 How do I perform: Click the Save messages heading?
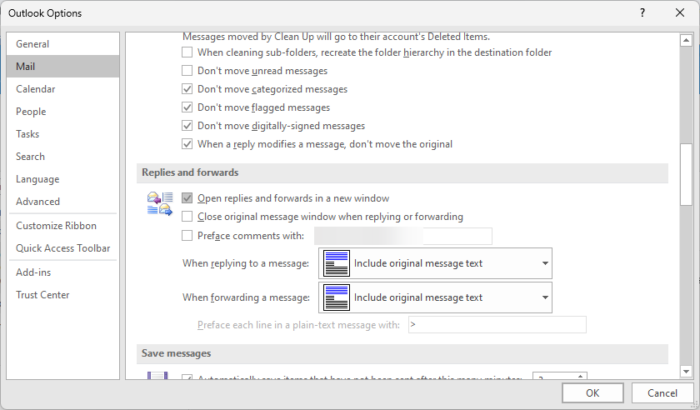coord(176,353)
